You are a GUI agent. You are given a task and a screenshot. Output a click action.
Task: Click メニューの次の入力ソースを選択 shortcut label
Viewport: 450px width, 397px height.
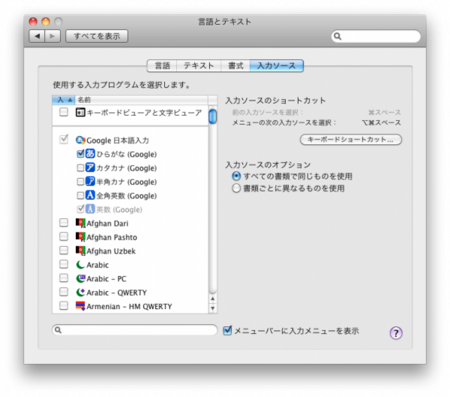tap(284, 123)
